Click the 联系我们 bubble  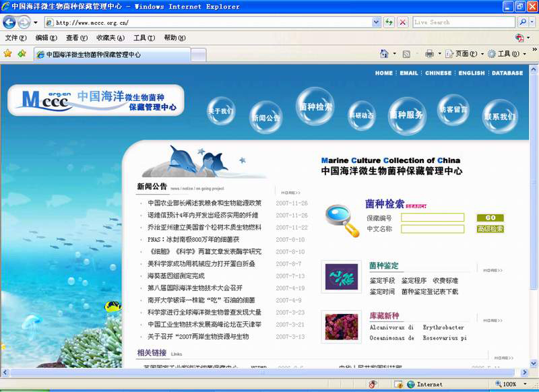tap(499, 117)
